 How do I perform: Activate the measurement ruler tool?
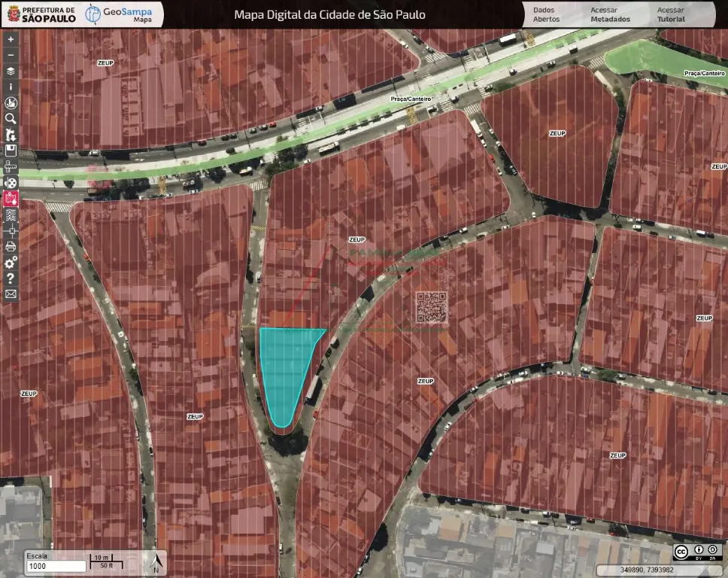click(x=11, y=166)
